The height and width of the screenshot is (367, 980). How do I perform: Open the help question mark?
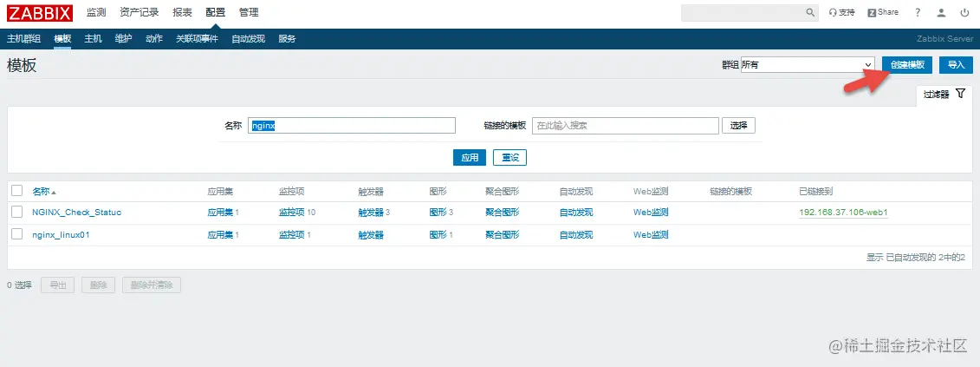(x=918, y=12)
